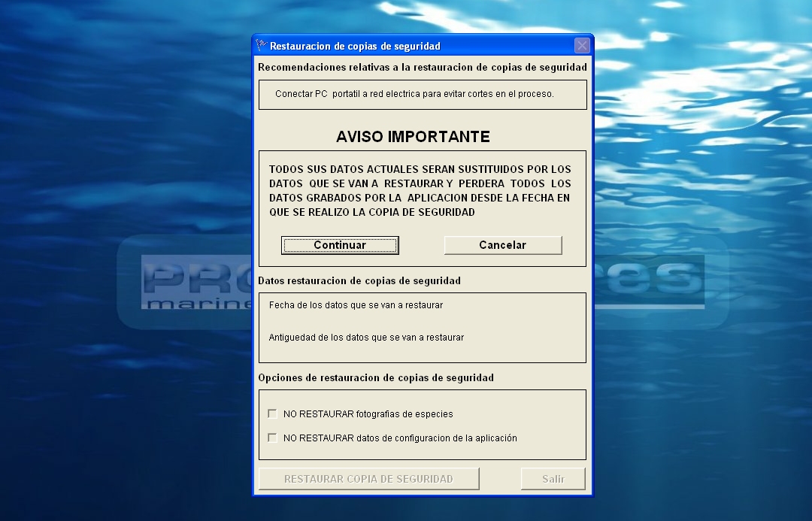
Task: Click the RESTAURAR COPIA DE SEGURIDAD button
Action: click(x=368, y=479)
